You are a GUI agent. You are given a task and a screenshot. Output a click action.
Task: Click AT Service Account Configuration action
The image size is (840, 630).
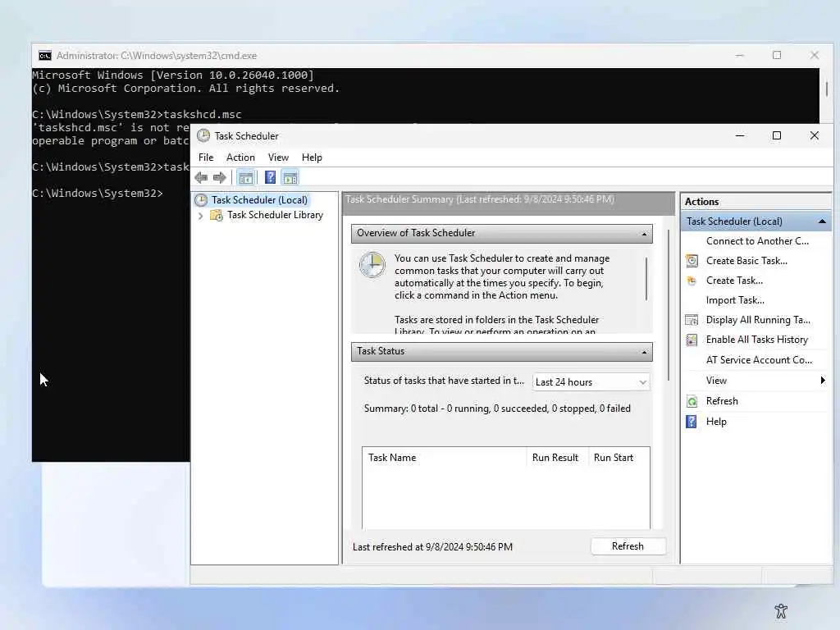click(759, 360)
